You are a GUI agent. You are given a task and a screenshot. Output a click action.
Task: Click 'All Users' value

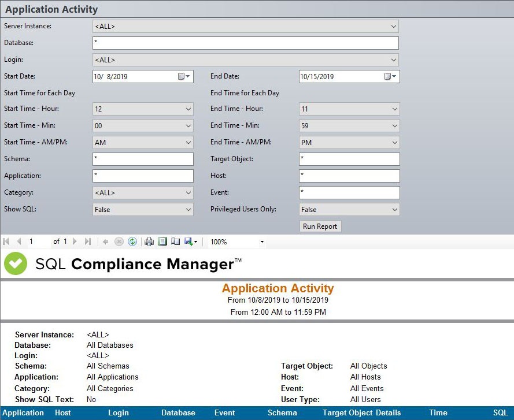click(365, 399)
